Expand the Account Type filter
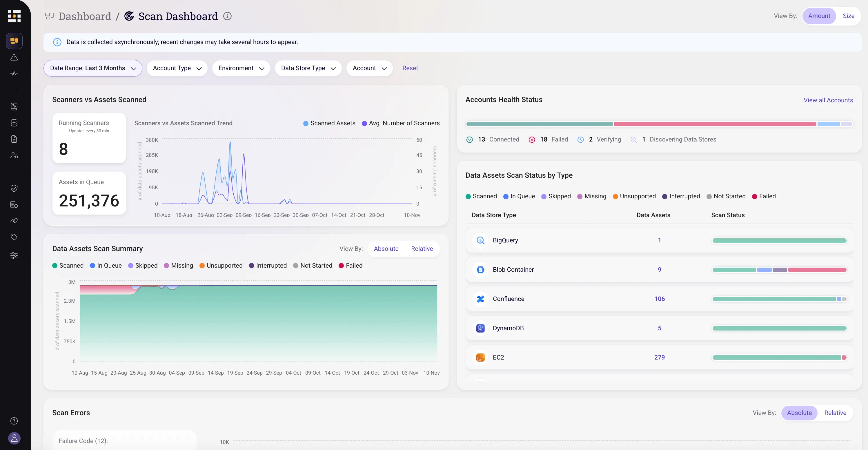The height and width of the screenshot is (450, 868). pos(177,68)
